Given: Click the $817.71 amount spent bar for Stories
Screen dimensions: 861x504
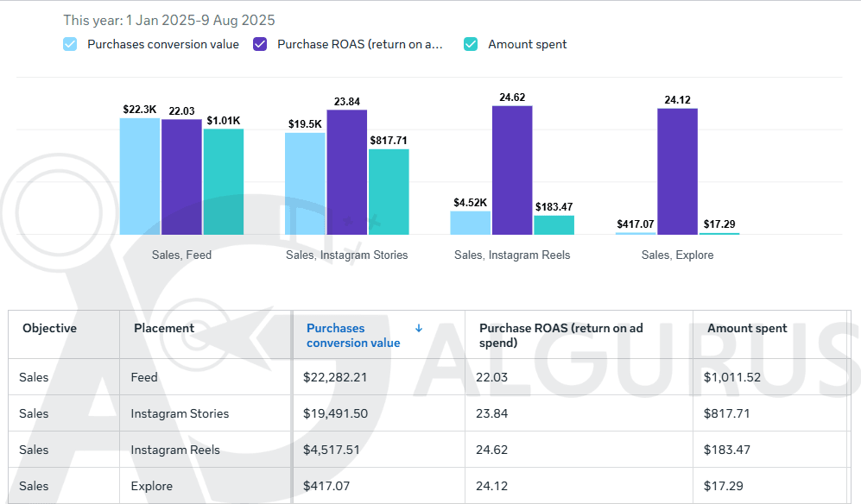Looking at the screenshot, I should 389,192.
